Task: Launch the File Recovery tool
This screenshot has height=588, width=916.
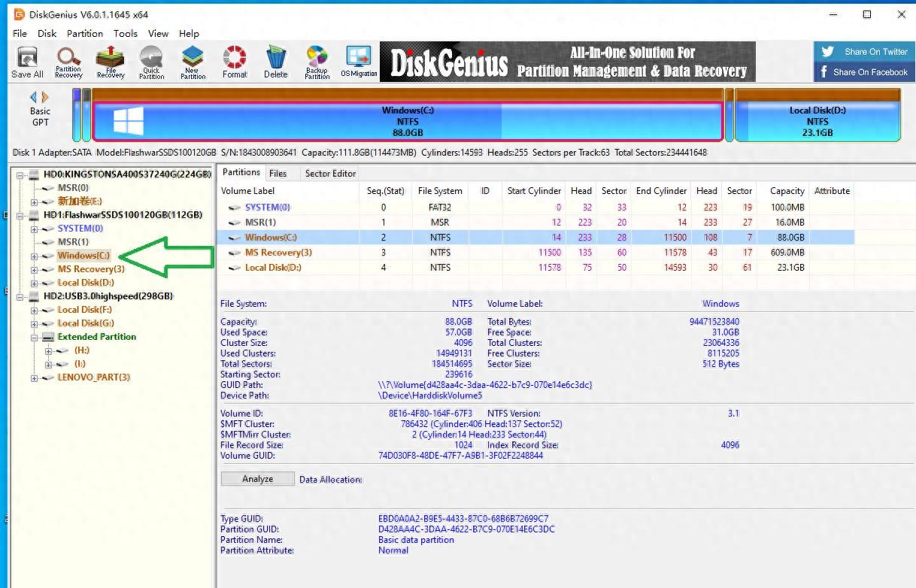Action: click(x=110, y=62)
